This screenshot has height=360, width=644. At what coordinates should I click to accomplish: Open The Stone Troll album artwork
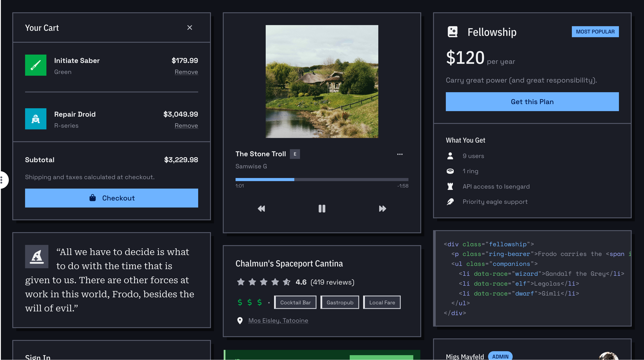pyautogui.click(x=322, y=81)
